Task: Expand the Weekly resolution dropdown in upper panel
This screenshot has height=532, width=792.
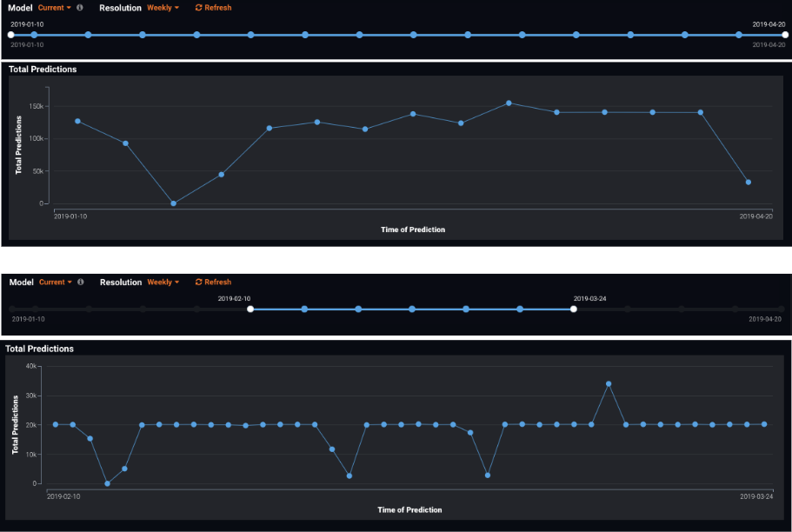Action: 163,8
